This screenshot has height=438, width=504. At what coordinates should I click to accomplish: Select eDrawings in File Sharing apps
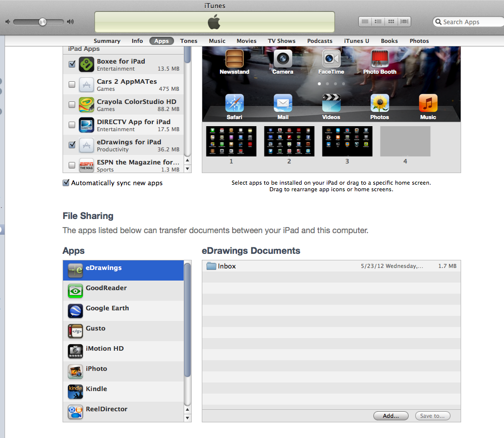coord(123,270)
